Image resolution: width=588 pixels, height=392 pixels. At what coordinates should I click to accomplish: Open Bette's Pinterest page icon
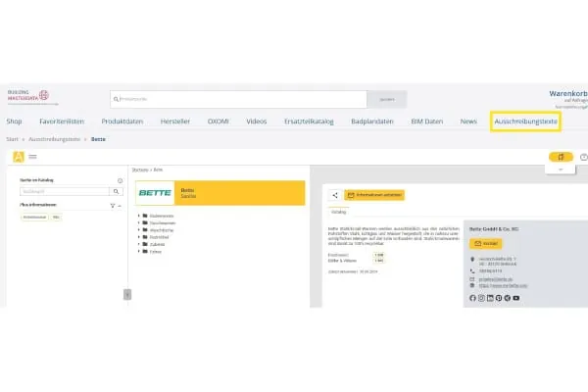[x=499, y=298]
